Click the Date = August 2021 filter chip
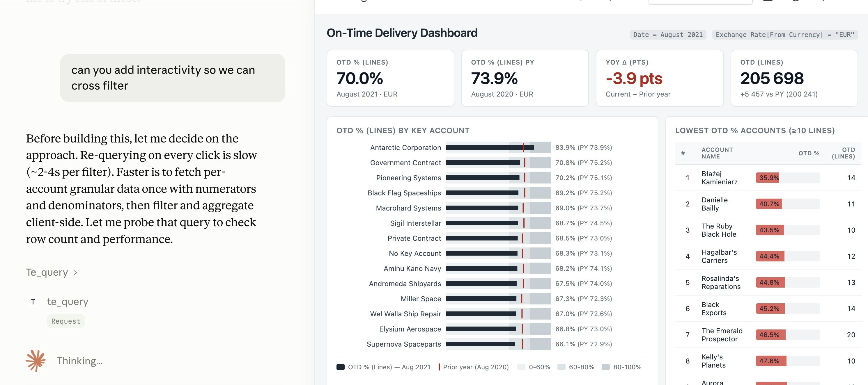Viewport: 868px width, 385px height. [x=668, y=35]
